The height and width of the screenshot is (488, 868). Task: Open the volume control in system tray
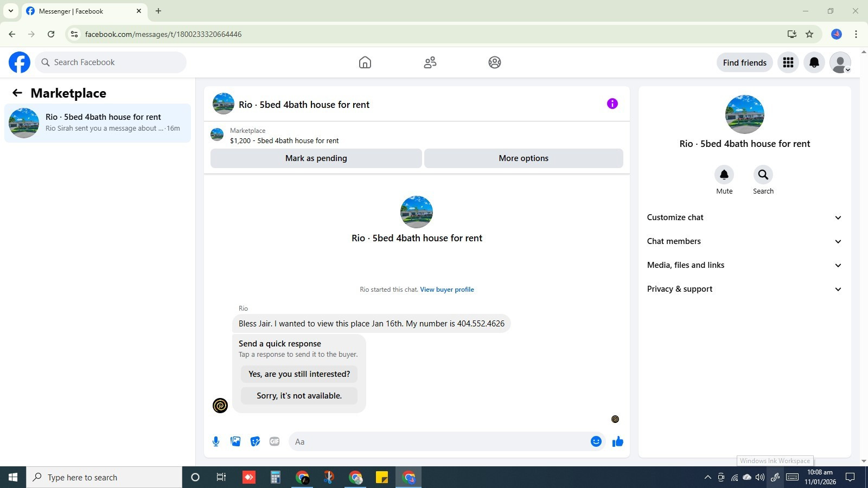(x=760, y=477)
